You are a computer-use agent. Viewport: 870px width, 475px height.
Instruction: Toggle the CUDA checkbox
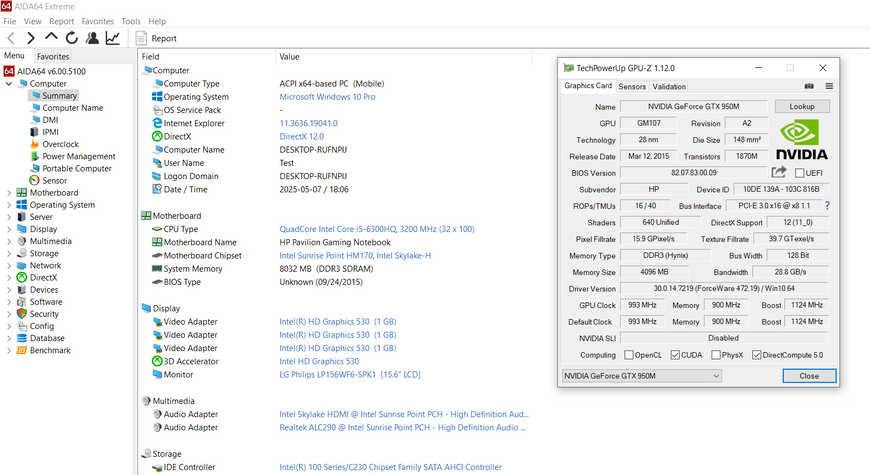click(675, 355)
